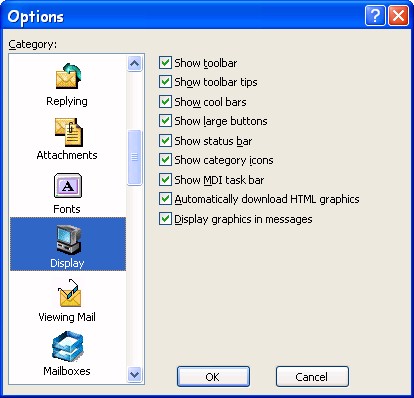Viewport: 414px width, 398px height.
Task: Select the Display category monitor icon
Action: 68,240
